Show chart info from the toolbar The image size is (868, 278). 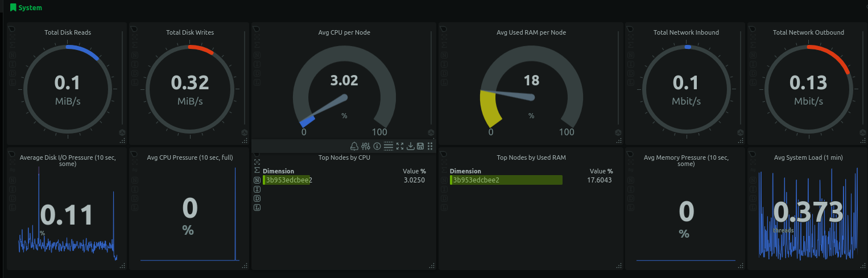377,146
